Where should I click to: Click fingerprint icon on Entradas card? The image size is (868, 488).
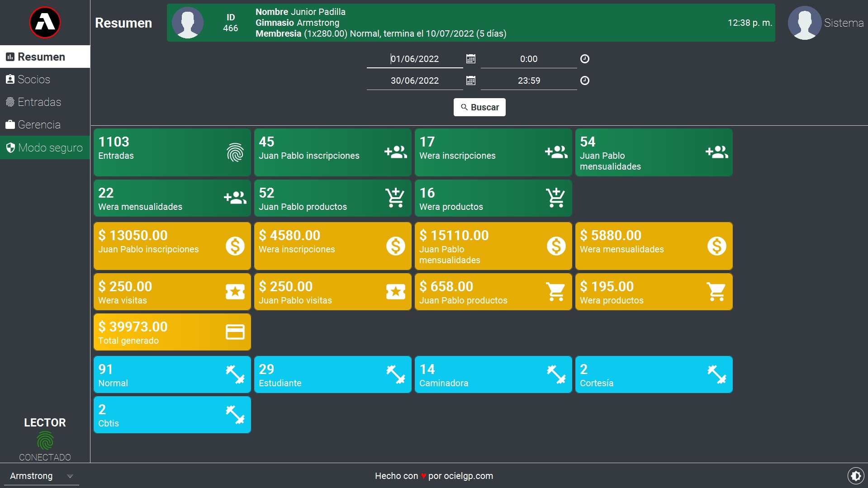tap(235, 152)
